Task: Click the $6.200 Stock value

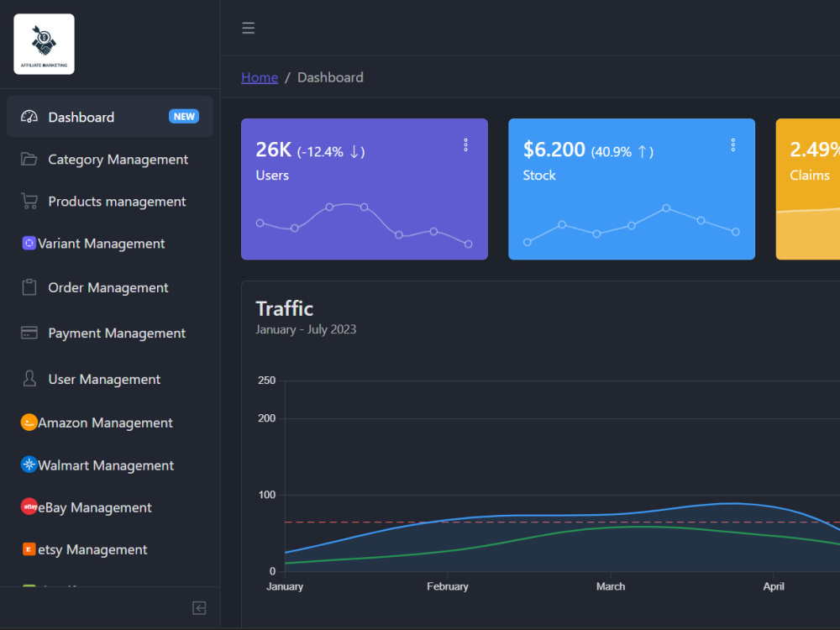Action: [554, 150]
